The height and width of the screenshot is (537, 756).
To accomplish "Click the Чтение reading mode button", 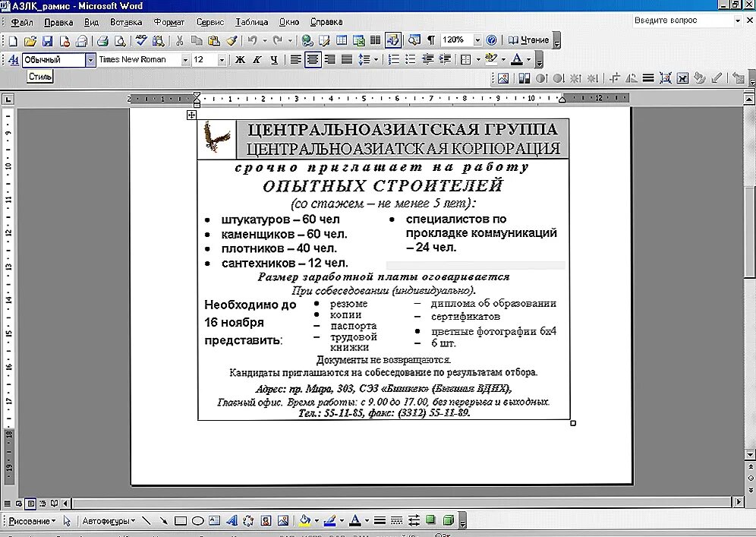I will [529, 40].
